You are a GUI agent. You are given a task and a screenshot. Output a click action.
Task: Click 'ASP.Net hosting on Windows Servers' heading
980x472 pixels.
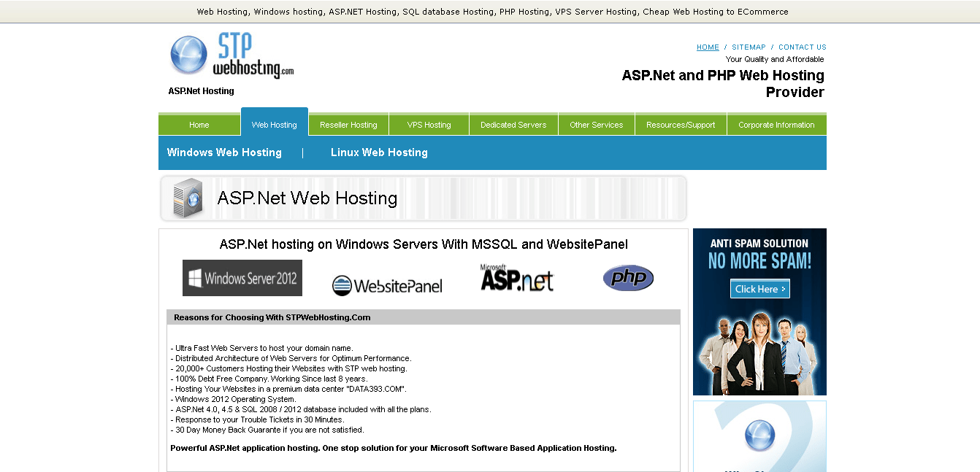[x=424, y=244]
